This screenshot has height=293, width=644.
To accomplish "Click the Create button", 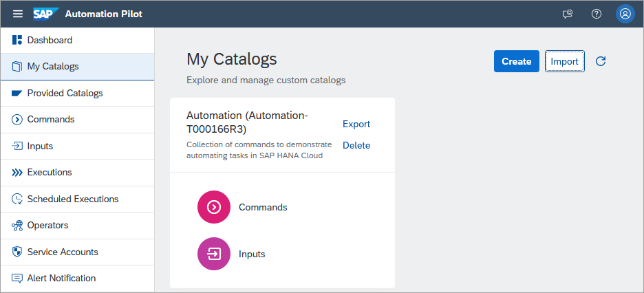I will (516, 61).
